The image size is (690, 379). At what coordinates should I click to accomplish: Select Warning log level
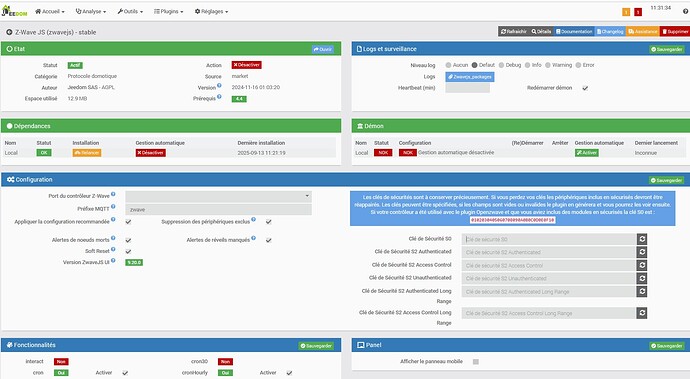click(547, 65)
